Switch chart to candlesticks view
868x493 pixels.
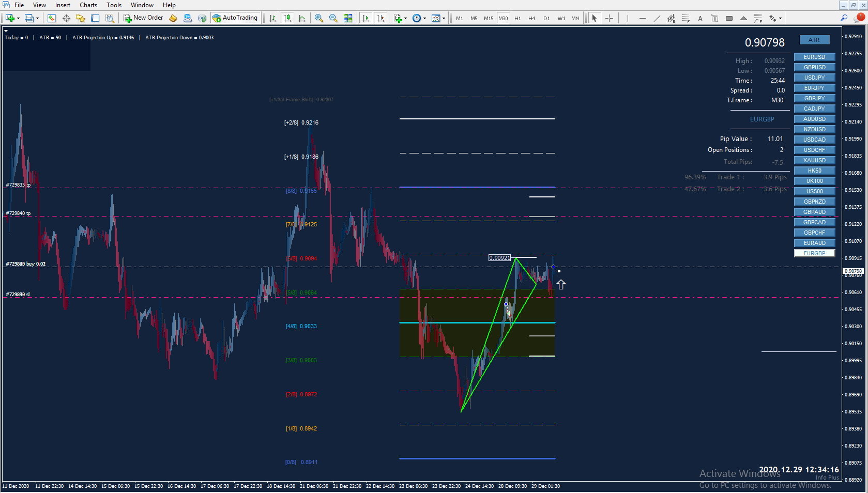tap(287, 18)
